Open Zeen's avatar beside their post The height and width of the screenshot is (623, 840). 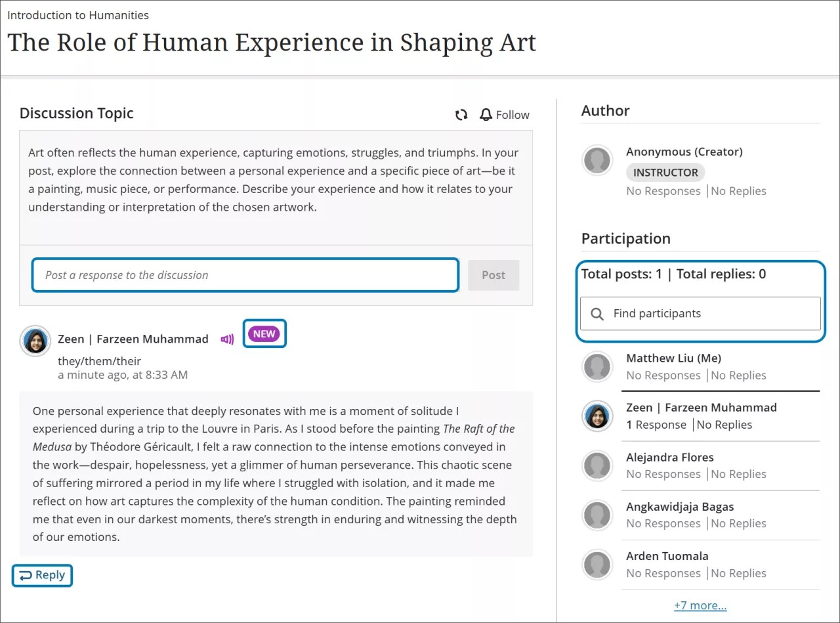35,341
